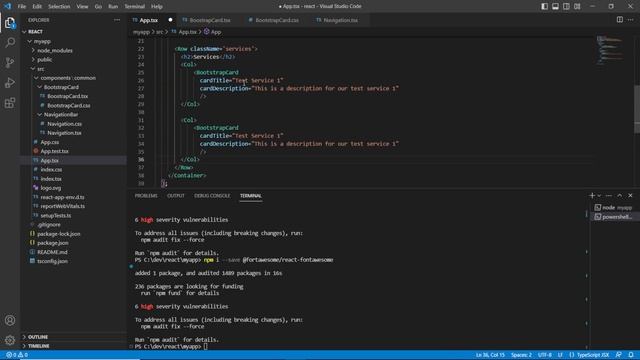Expand the Timeline section
Screen dimensions: 640x360
click(x=73, y=346)
